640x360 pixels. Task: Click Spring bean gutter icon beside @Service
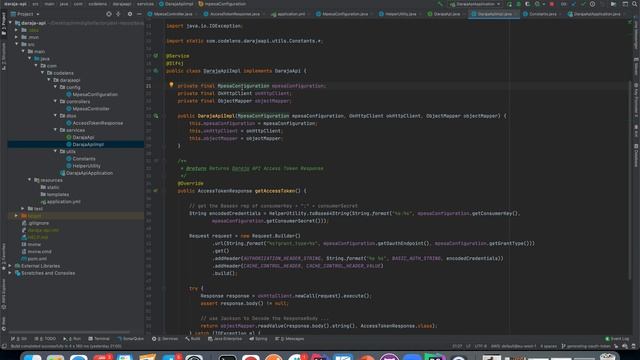coord(156,56)
